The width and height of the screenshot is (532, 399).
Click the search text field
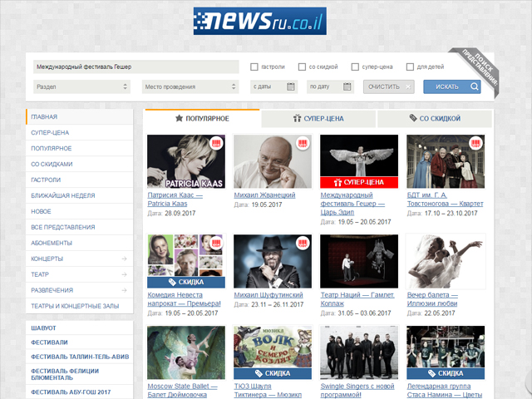coord(136,66)
